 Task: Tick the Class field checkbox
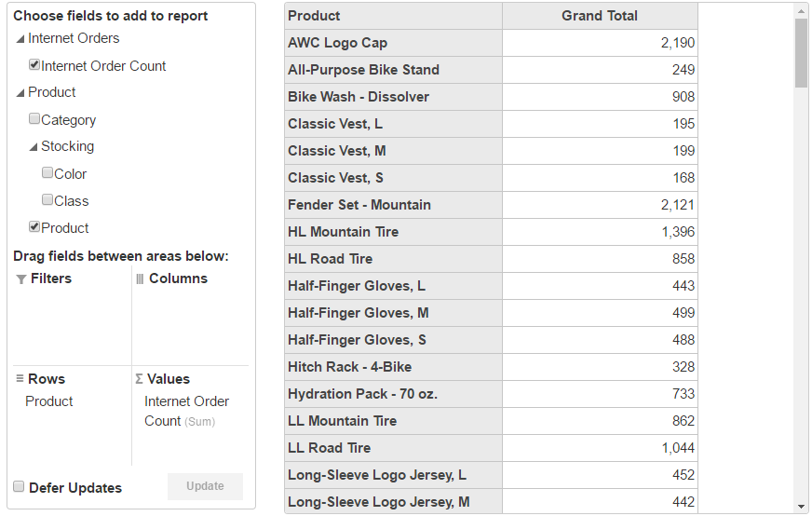tap(47, 200)
